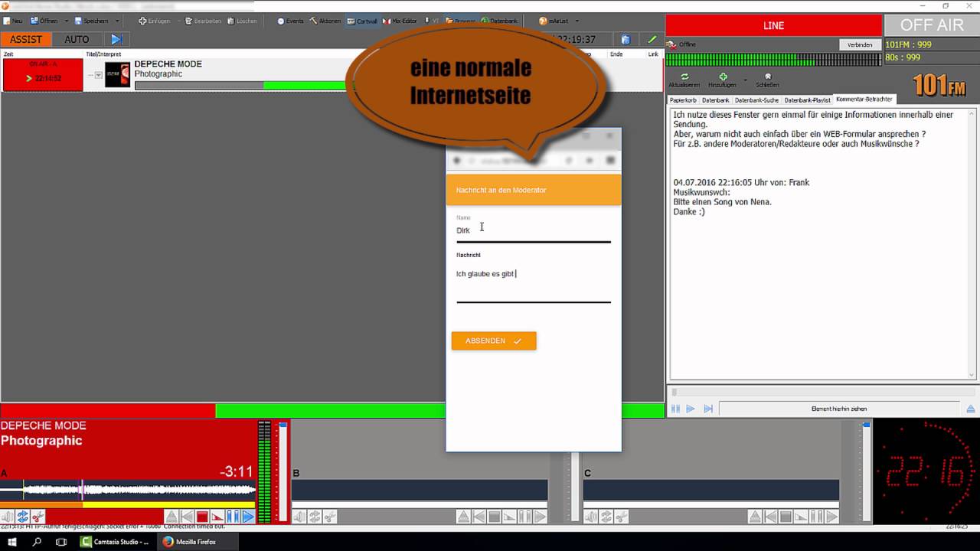Image resolution: width=980 pixels, height=551 pixels.
Task: Expand the mAirList dropdown arrow
Action: pyautogui.click(x=577, y=21)
